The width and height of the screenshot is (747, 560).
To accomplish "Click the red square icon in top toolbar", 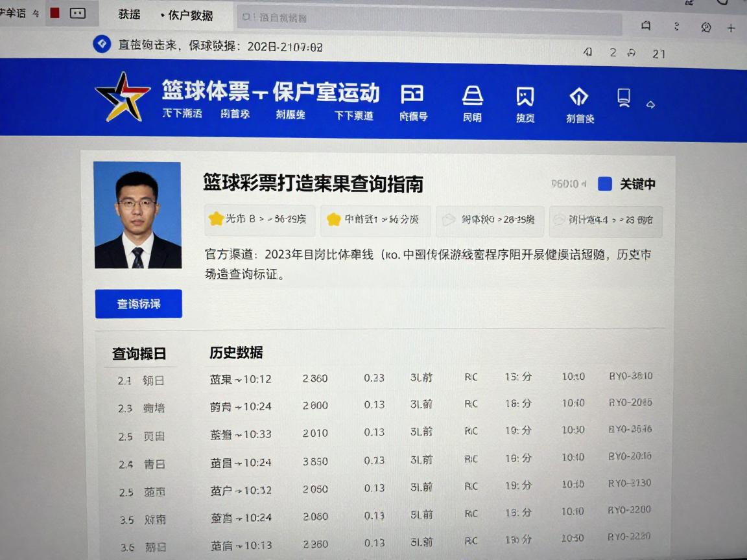I will click(55, 12).
